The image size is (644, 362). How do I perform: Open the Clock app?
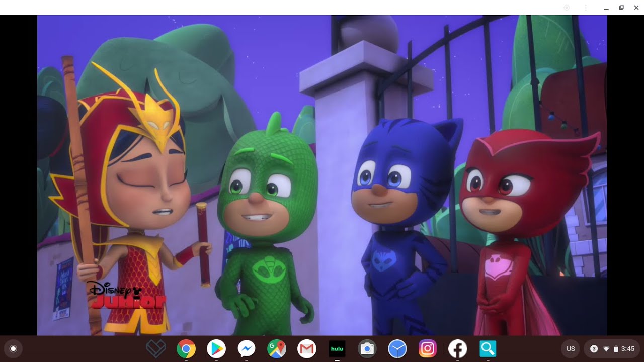[397, 349]
